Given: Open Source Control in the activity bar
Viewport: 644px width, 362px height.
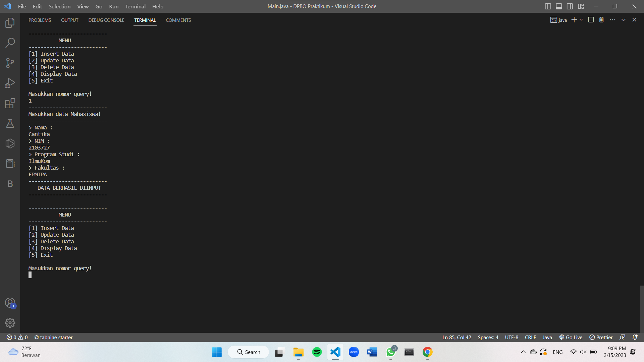Looking at the screenshot, I should (x=10, y=63).
